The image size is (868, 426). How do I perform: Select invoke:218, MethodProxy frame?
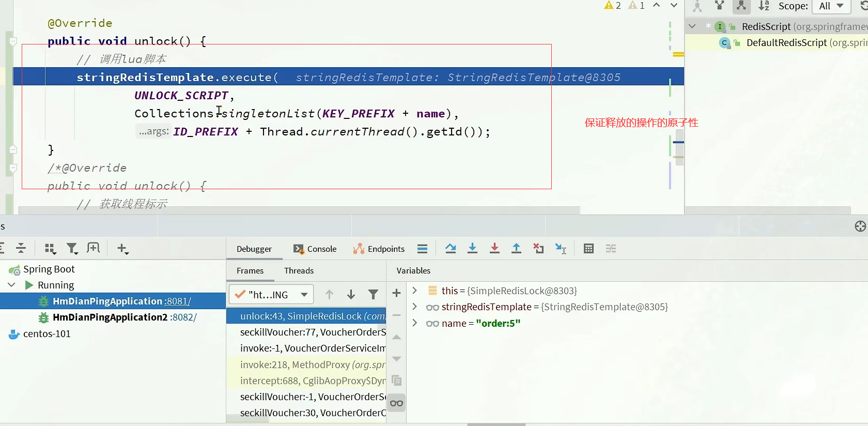coord(306,364)
